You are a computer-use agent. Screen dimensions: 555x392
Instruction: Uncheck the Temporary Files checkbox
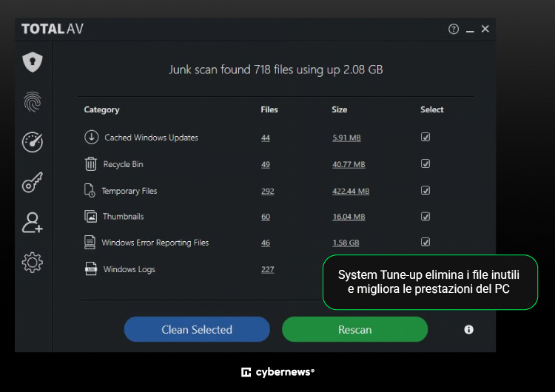425,190
